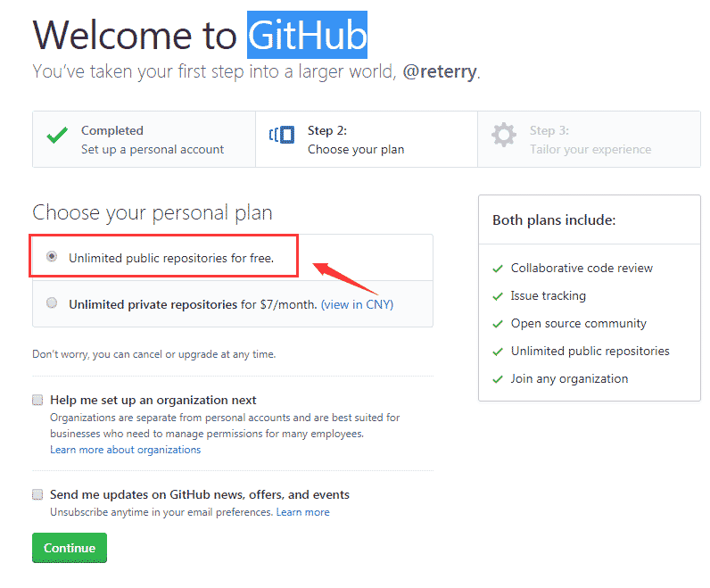Click the Step 3 gear icon
The width and height of the screenshot is (710, 588).
(x=504, y=135)
